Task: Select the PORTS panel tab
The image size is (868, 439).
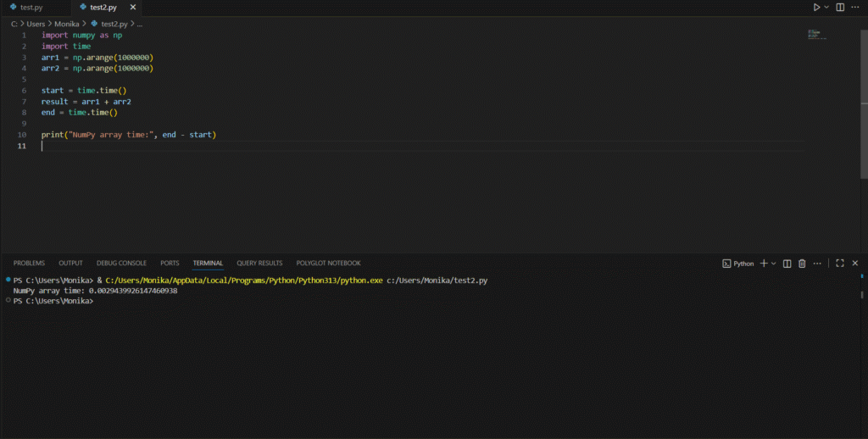Action: pos(170,263)
